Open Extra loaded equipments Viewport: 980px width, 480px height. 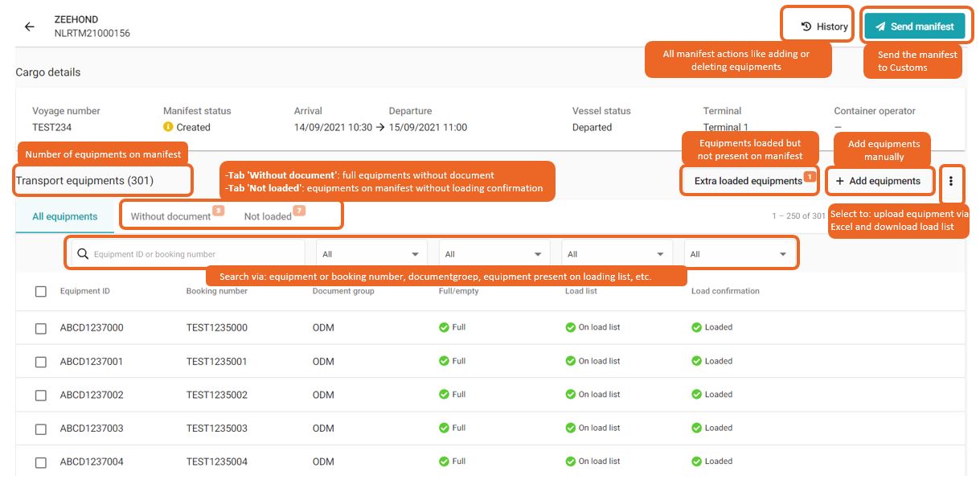(x=749, y=181)
